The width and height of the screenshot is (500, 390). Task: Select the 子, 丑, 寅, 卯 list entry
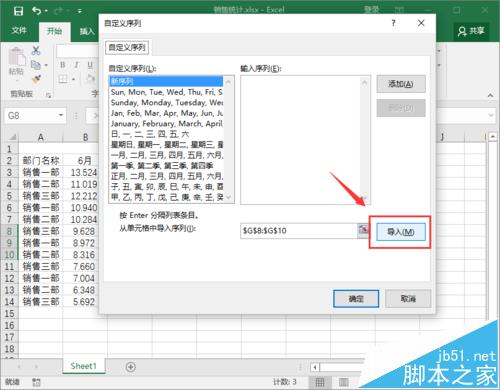pos(166,187)
